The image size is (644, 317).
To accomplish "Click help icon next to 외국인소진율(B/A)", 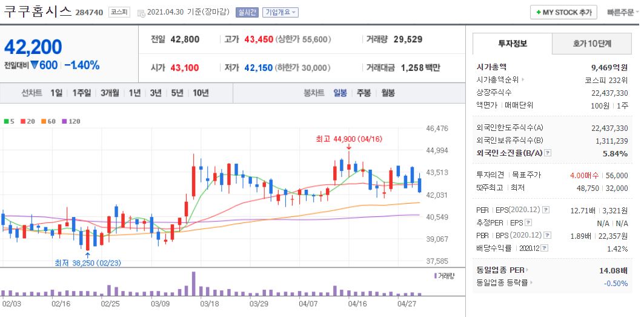I will [548, 153].
